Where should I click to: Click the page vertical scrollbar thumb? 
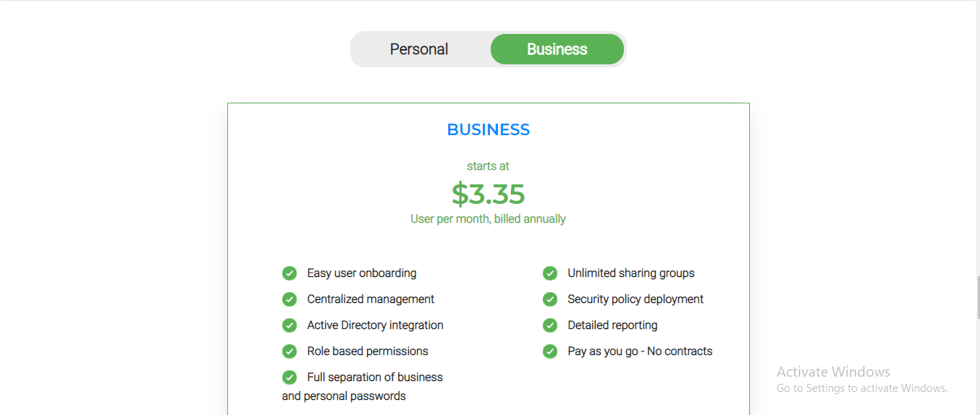click(978, 296)
